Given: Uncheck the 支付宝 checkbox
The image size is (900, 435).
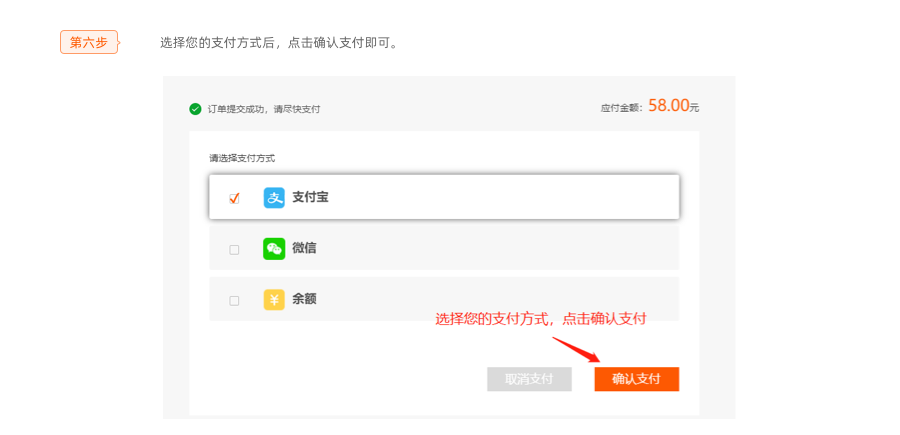Looking at the screenshot, I should (234, 199).
